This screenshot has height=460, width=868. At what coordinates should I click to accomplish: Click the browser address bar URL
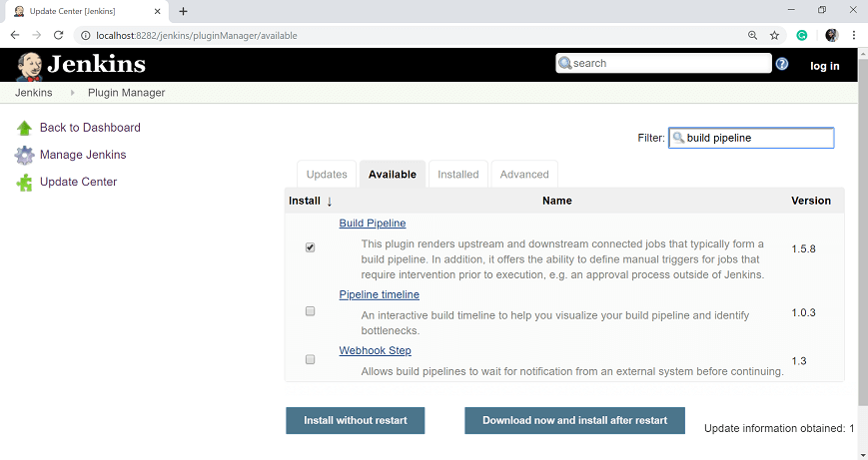197,35
